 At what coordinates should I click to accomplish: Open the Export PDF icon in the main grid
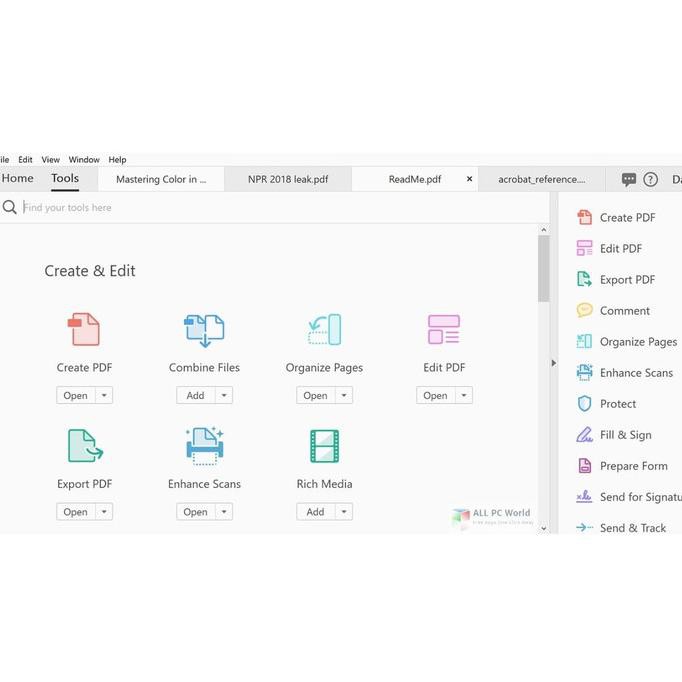[85, 446]
